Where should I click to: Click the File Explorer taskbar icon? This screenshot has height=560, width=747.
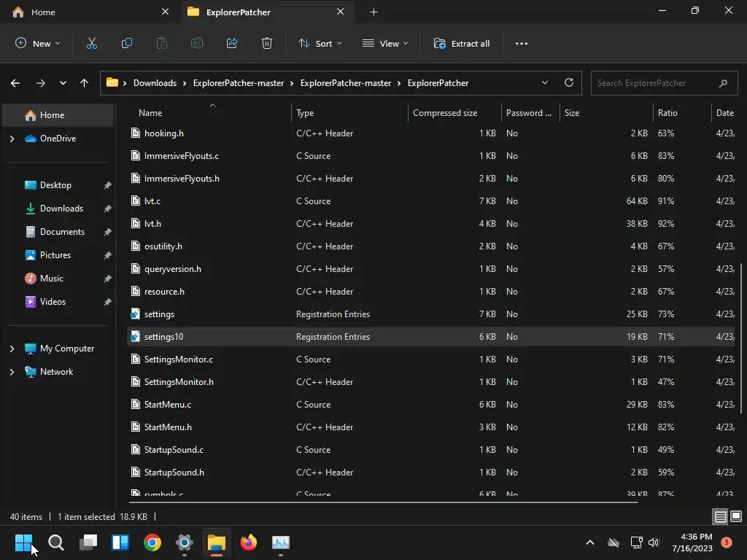pyautogui.click(x=216, y=542)
